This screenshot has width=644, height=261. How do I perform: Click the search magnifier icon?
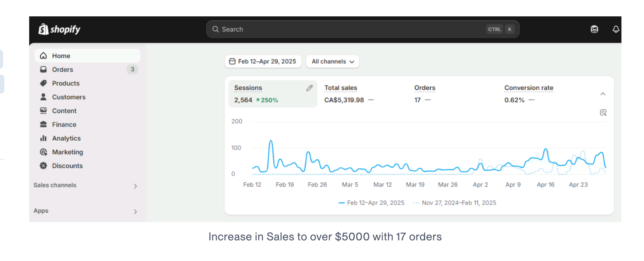pyautogui.click(x=215, y=29)
